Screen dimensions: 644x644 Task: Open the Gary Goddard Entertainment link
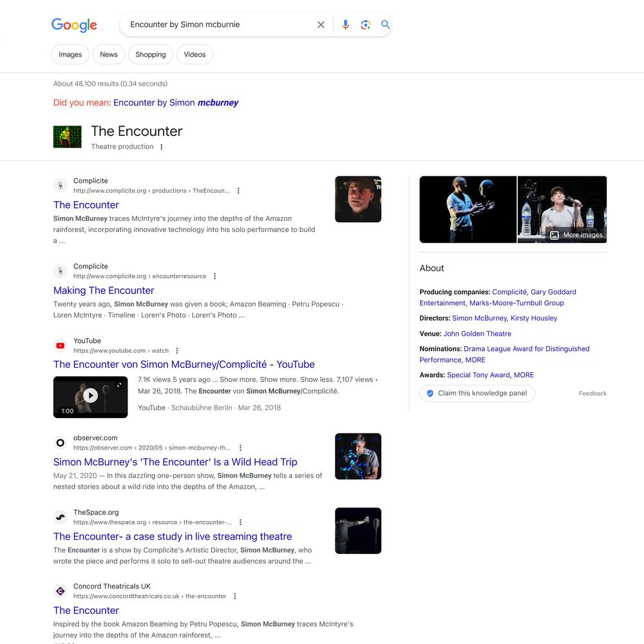(498, 298)
